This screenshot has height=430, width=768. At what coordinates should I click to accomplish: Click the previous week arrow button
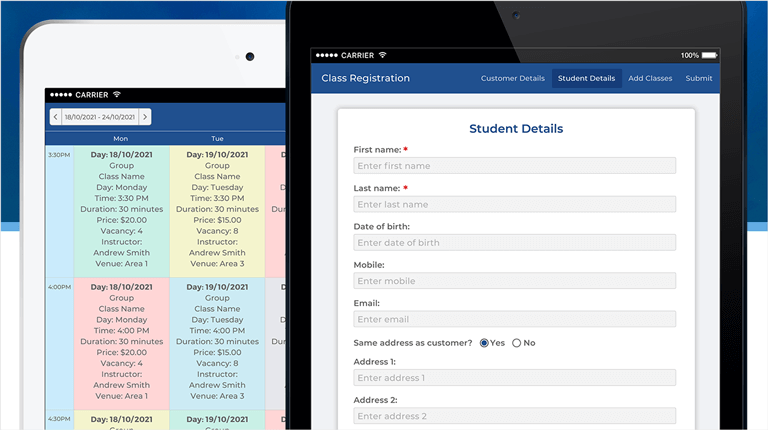(55, 117)
